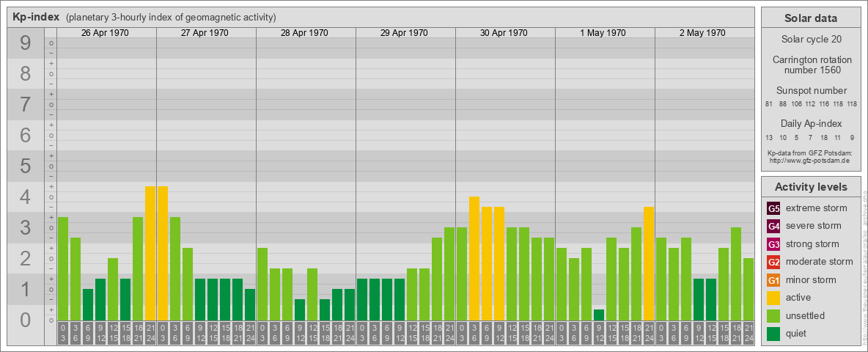Click the G5 extreme storm badge
This screenshot has height=352, width=868.
[773, 208]
